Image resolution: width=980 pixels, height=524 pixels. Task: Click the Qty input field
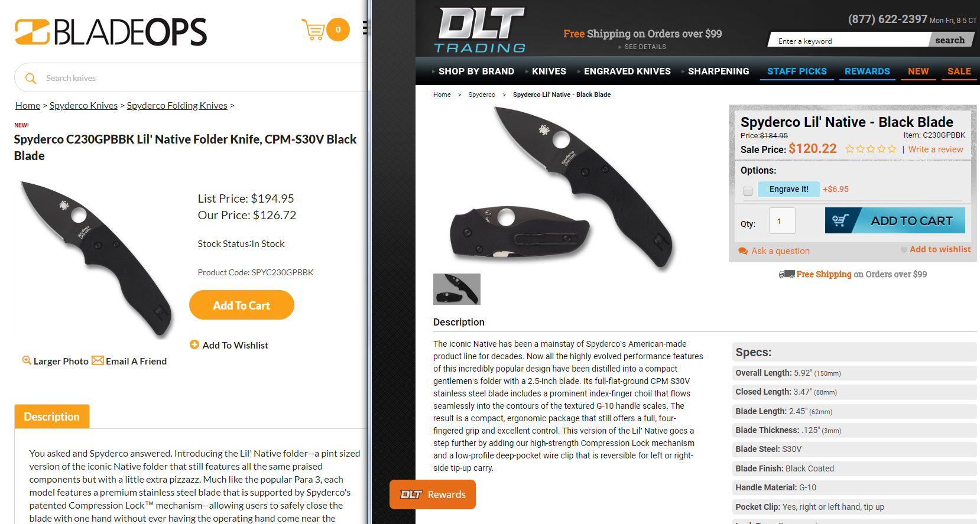point(782,221)
